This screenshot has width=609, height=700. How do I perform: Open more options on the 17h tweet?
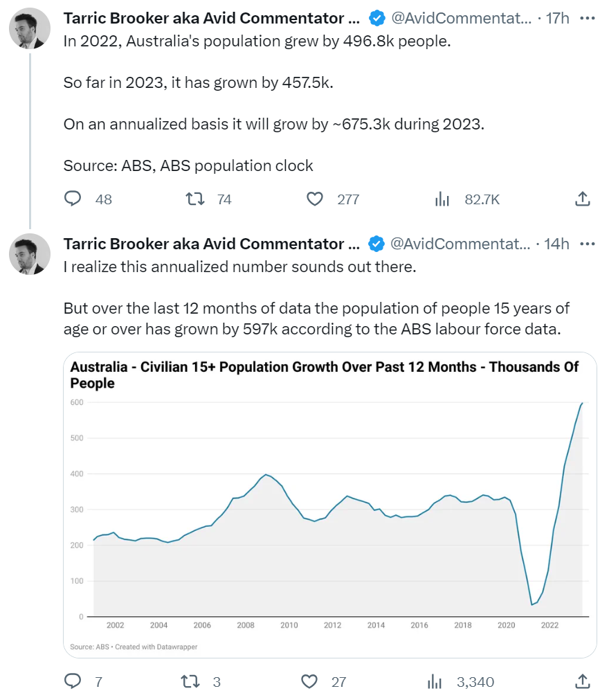(587, 18)
